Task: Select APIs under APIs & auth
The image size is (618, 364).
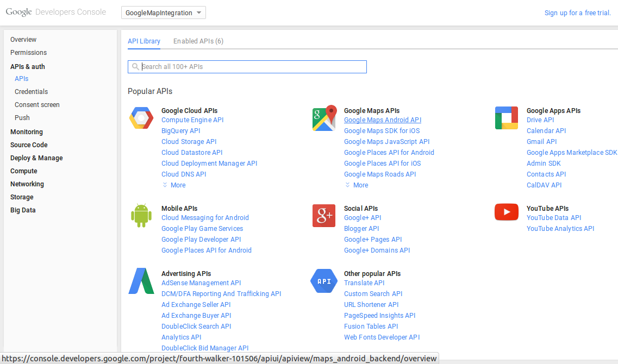Action: click(22, 79)
